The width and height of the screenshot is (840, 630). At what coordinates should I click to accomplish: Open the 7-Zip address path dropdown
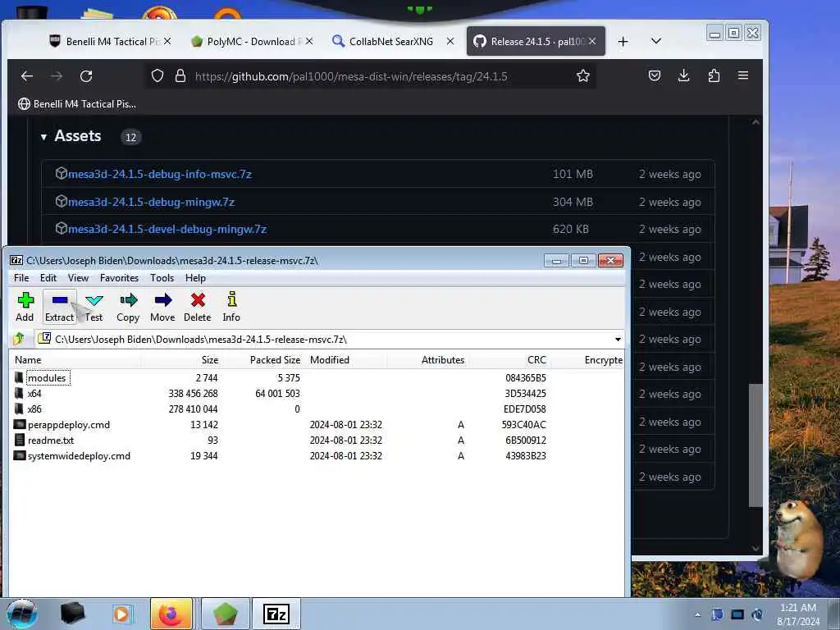point(618,339)
